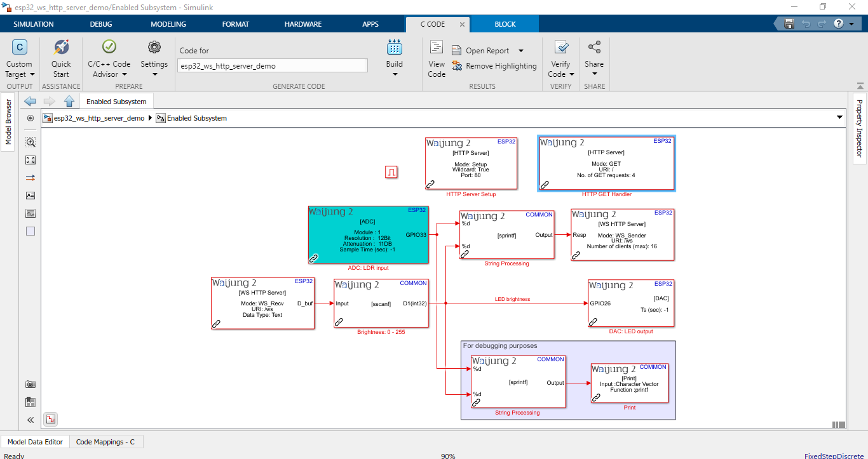Edit the 'Code for' model name field

tap(273, 65)
